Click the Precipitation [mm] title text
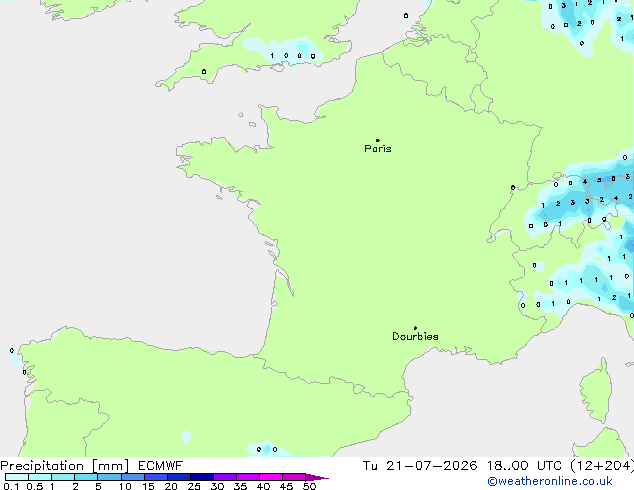Screen dimensions: 634x490 [64, 466]
